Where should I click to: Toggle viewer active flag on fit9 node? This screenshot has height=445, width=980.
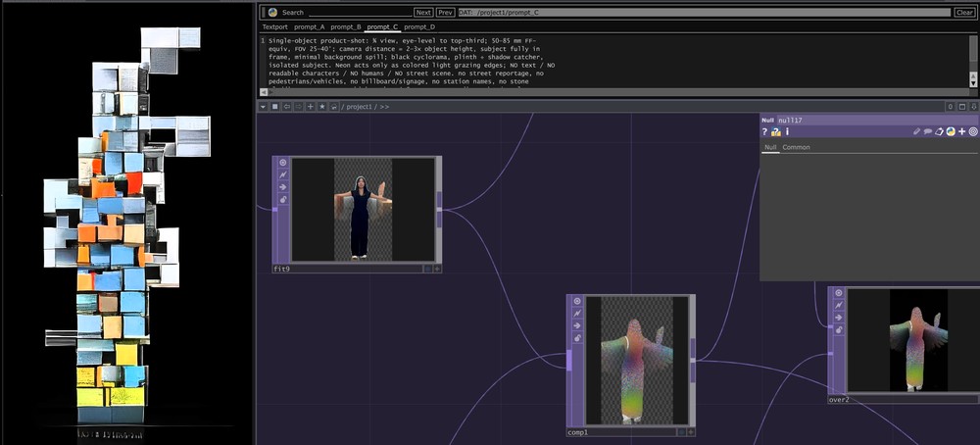283,163
